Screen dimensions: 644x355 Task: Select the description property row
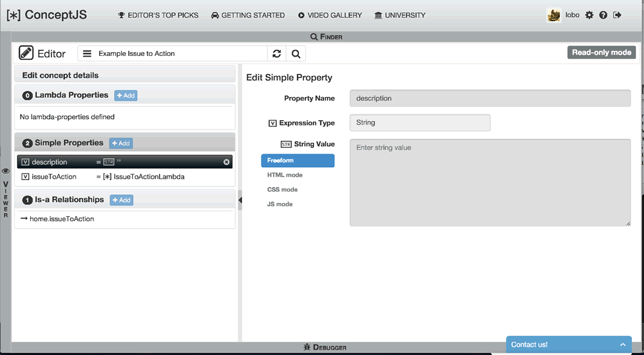(125, 162)
